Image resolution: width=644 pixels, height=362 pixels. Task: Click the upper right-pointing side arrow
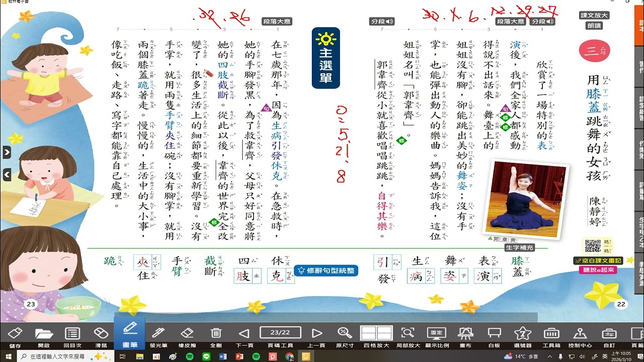point(7,152)
